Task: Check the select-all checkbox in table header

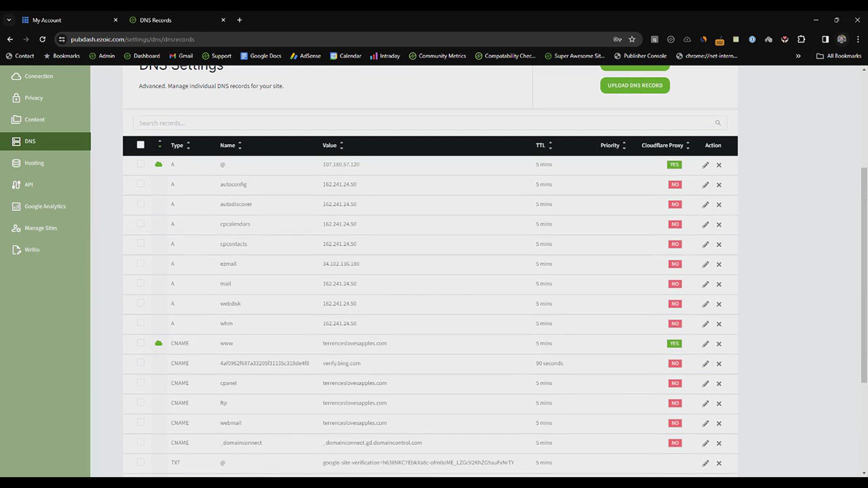Action: click(x=141, y=145)
